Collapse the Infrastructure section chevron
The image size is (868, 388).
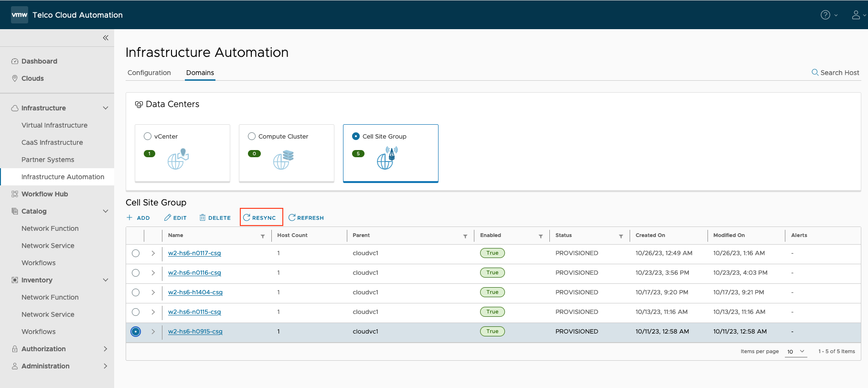coord(106,108)
